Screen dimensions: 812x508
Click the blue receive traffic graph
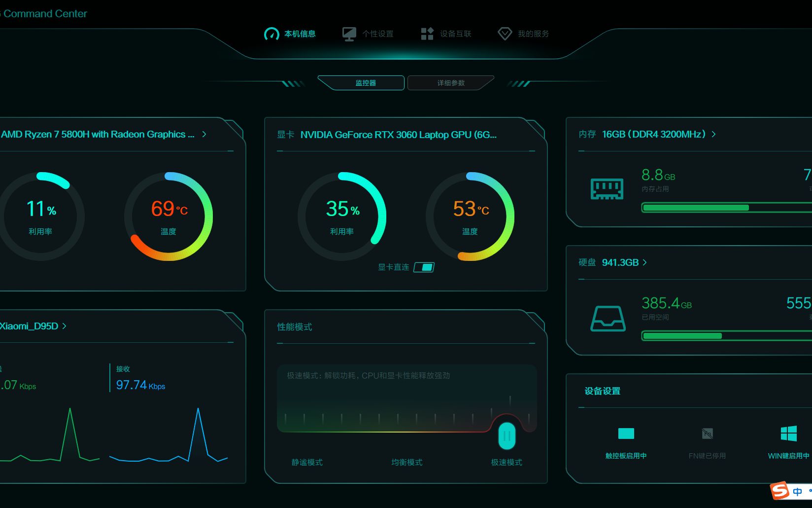click(x=169, y=435)
